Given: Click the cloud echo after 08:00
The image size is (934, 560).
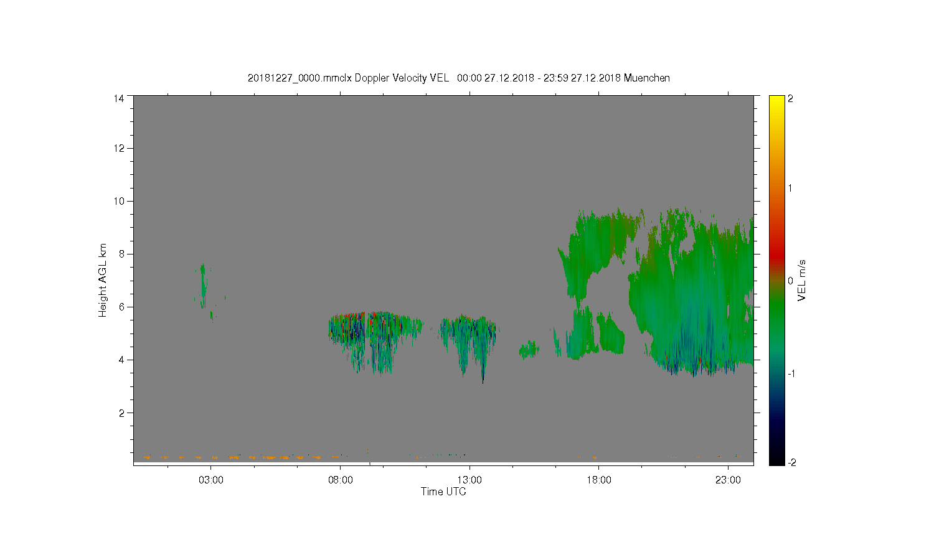Looking at the screenshot, I should click(375, 342).
